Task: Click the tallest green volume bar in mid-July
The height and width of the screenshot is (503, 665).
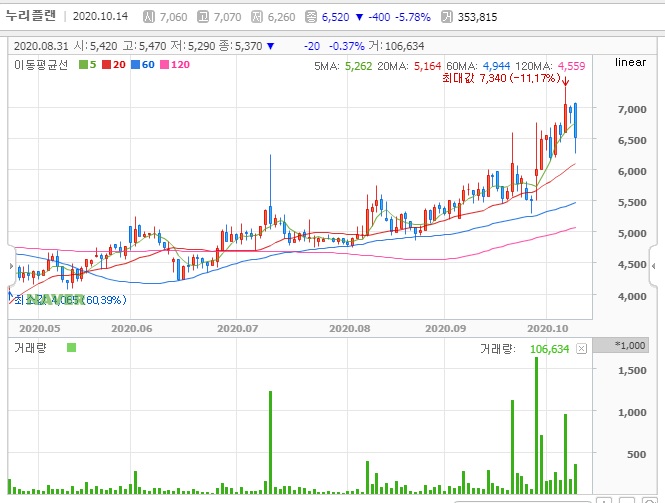Action: pos(271,442)
